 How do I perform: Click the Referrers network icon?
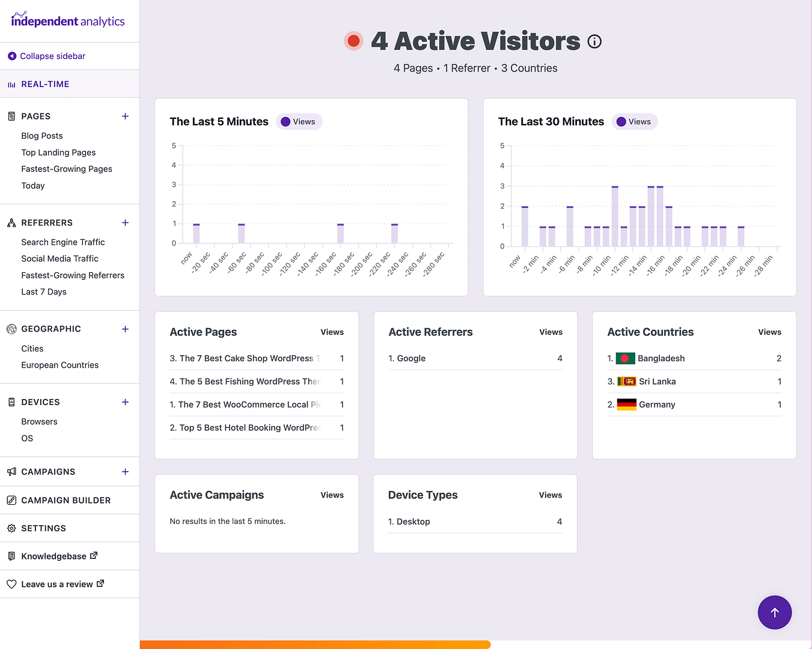point(11,222)
